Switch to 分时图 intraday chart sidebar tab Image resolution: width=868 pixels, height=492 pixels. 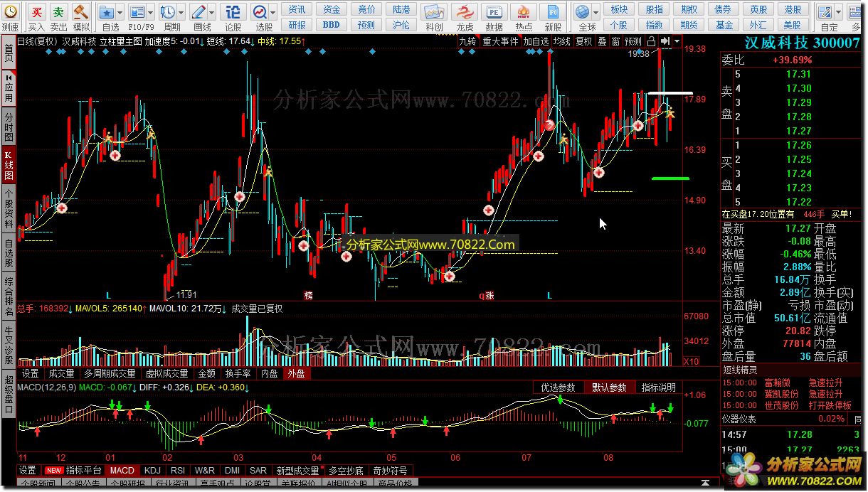click(9, 127)
